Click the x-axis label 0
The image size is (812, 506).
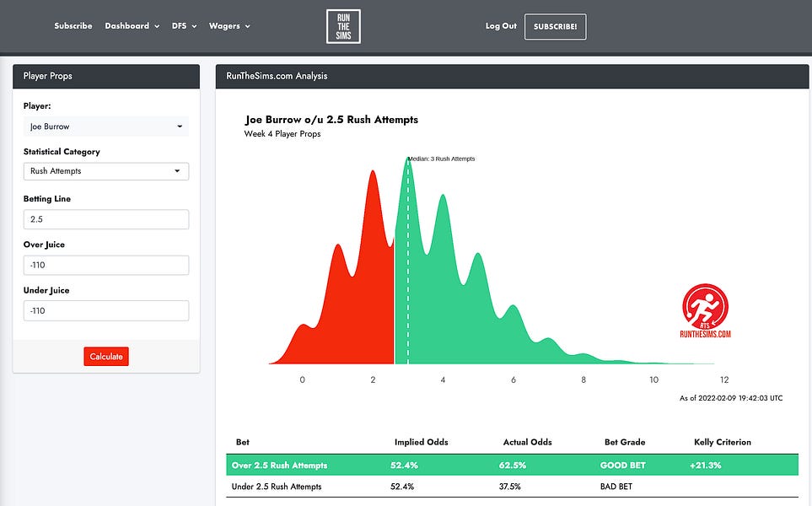tap(303, 379)
